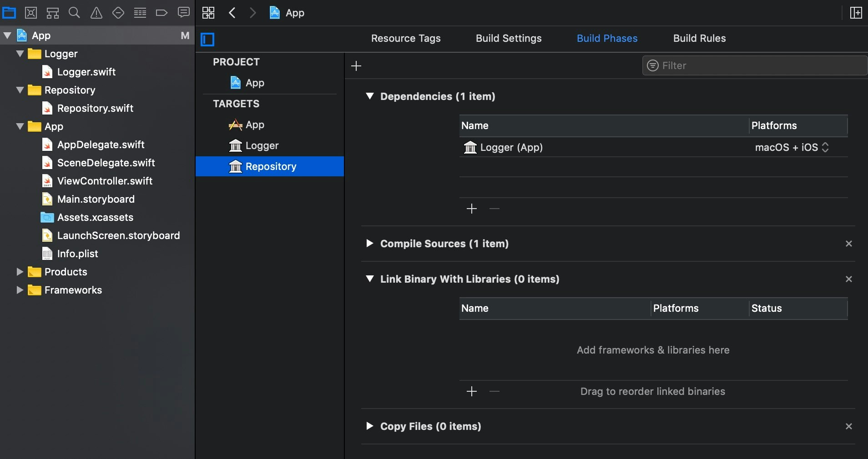Add a dependency with the plus button
The width and height of the screenshot is (868, 459).
pyautogui.click(x=472, y=209)
